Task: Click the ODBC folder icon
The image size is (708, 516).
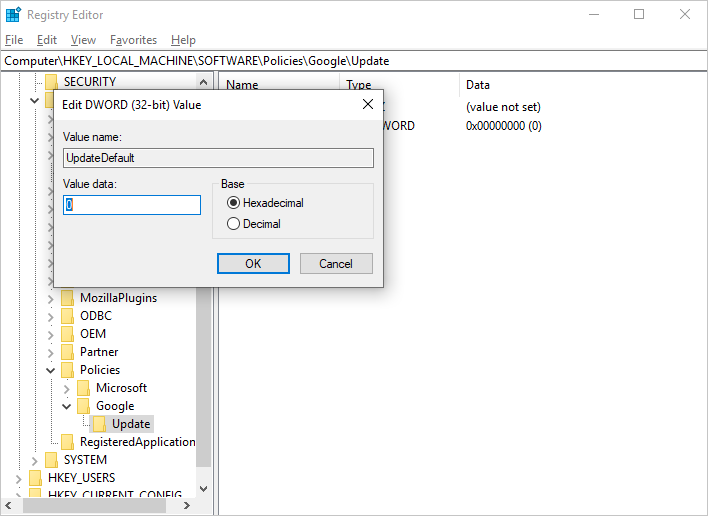Action: [68, 316]
